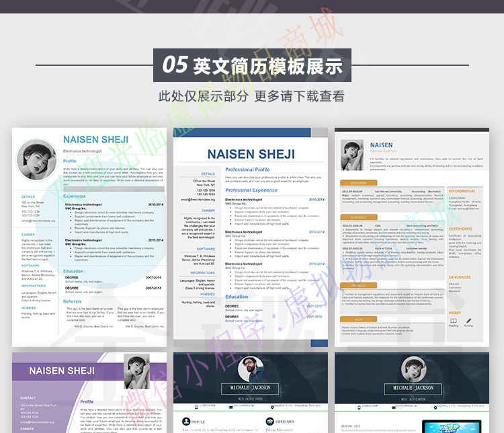Click the subtitle '此处仅展示部分 更多请下载查看'

point(252,96)
